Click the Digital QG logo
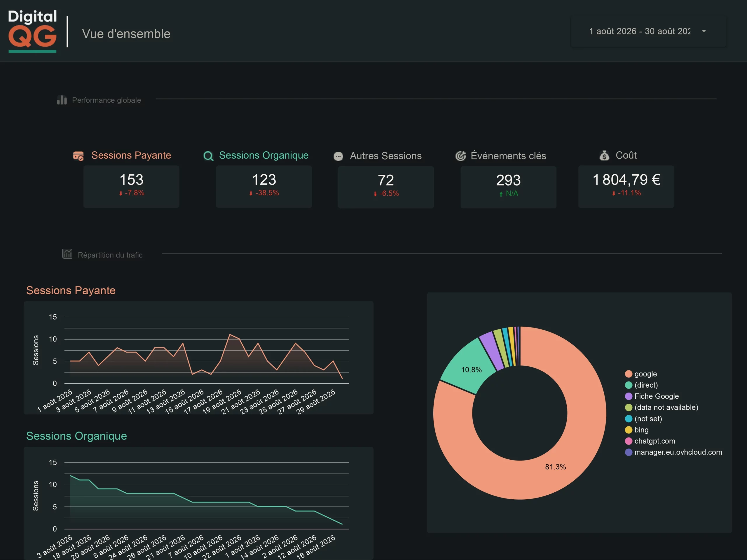The width and height of the screenshot is (747, 560). pyautogui.click(x=32, y=31)
